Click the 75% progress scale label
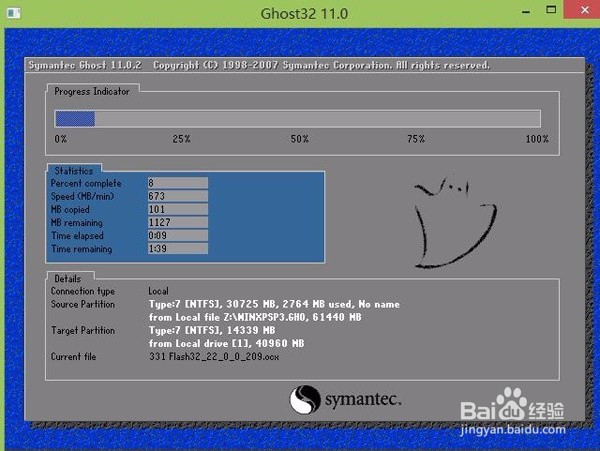This screenshot has height=451, width=600. coord(416,139)
